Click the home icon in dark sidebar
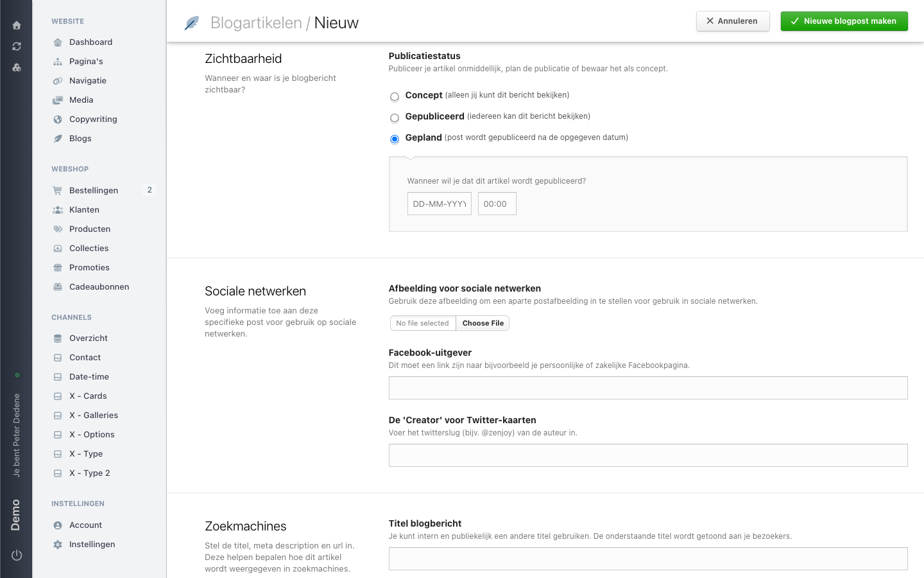 point(17,26)
